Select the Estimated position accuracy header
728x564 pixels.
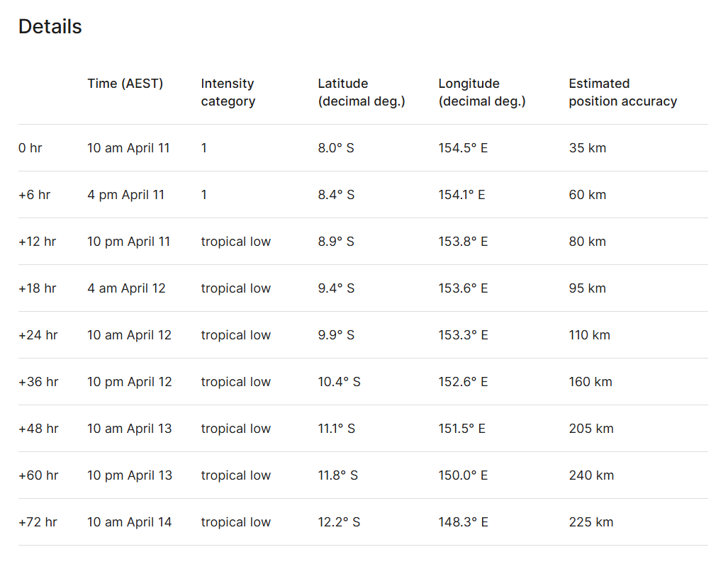tap(622, 92)
